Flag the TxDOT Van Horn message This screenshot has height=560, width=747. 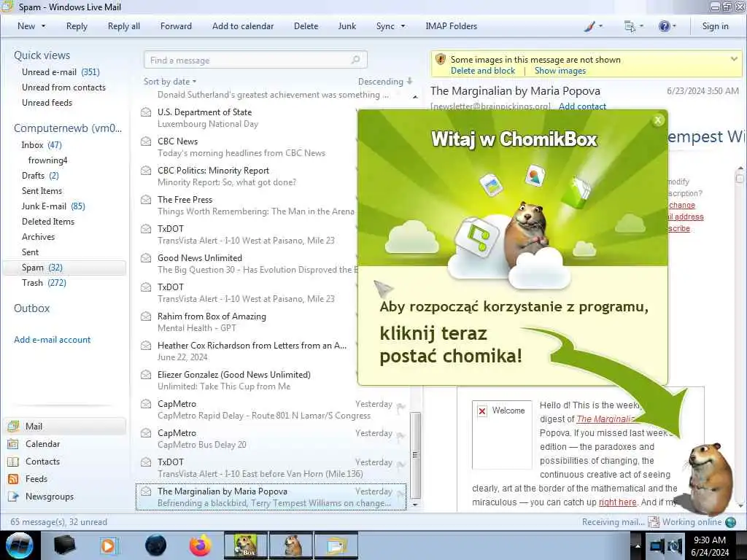tap(400, 464)
